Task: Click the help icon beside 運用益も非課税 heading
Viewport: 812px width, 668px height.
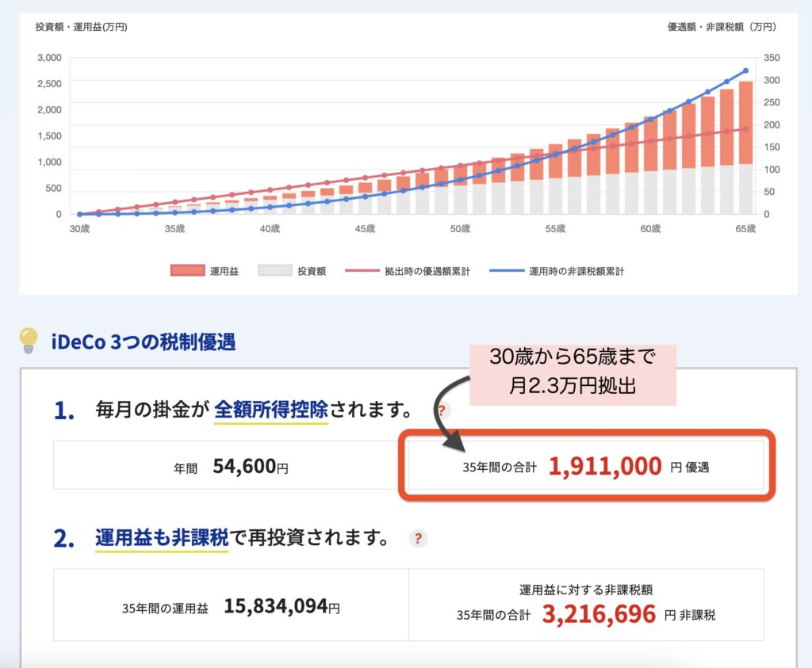Action: [418, 539]
